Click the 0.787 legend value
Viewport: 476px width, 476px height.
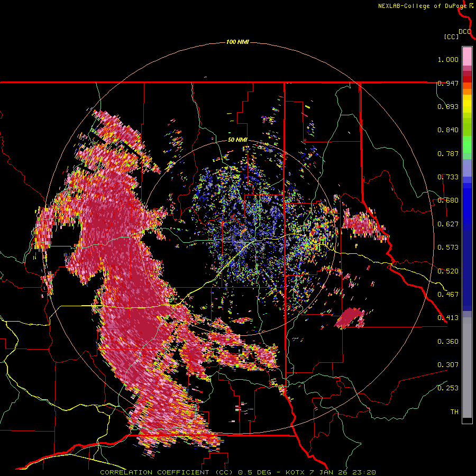click(x=448, y=153)
